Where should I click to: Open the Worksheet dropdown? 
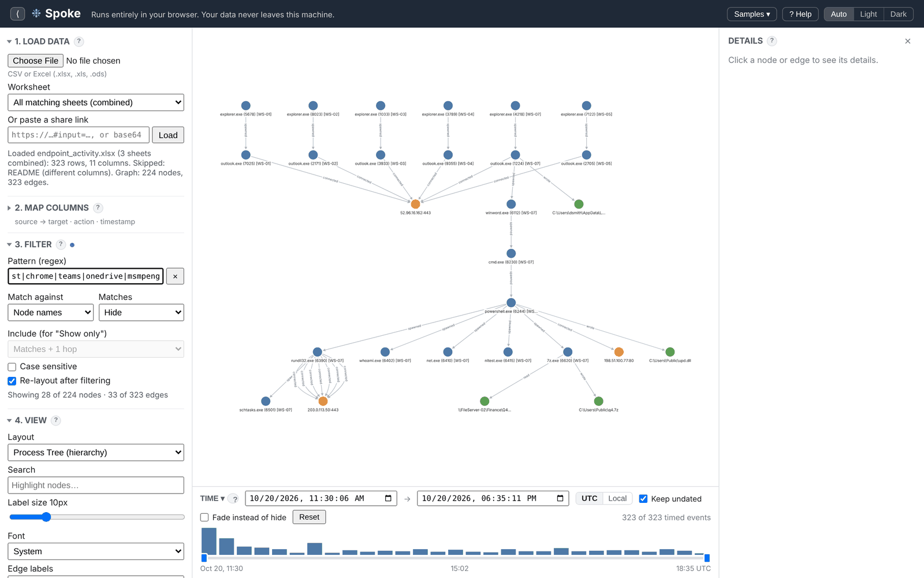[96, 102]
